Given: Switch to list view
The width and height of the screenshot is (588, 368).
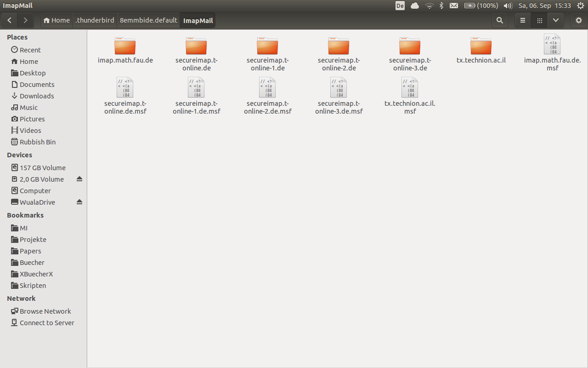Looking at the screenshot, I should pyautogui.click(x=522, y=20).
